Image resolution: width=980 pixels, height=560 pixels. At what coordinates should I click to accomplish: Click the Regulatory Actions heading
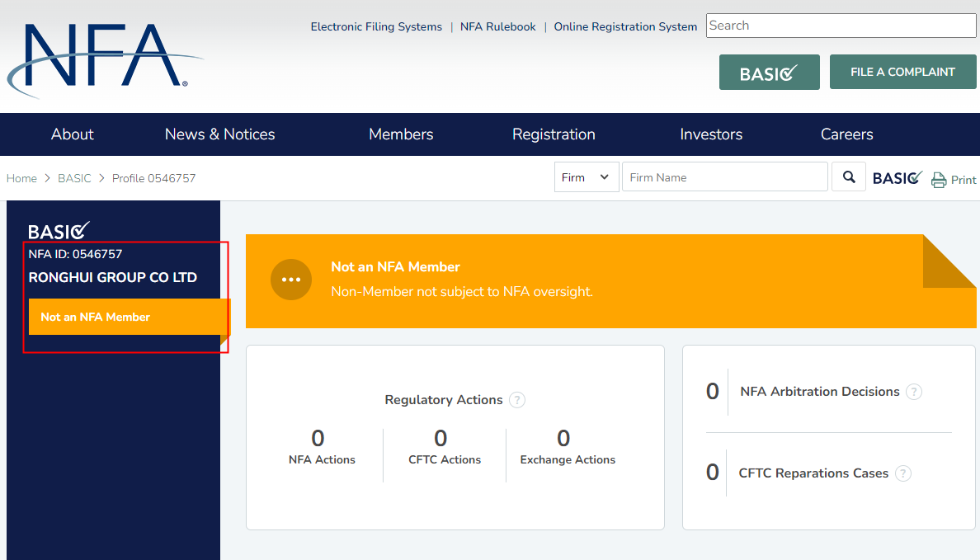pos(444,400)
